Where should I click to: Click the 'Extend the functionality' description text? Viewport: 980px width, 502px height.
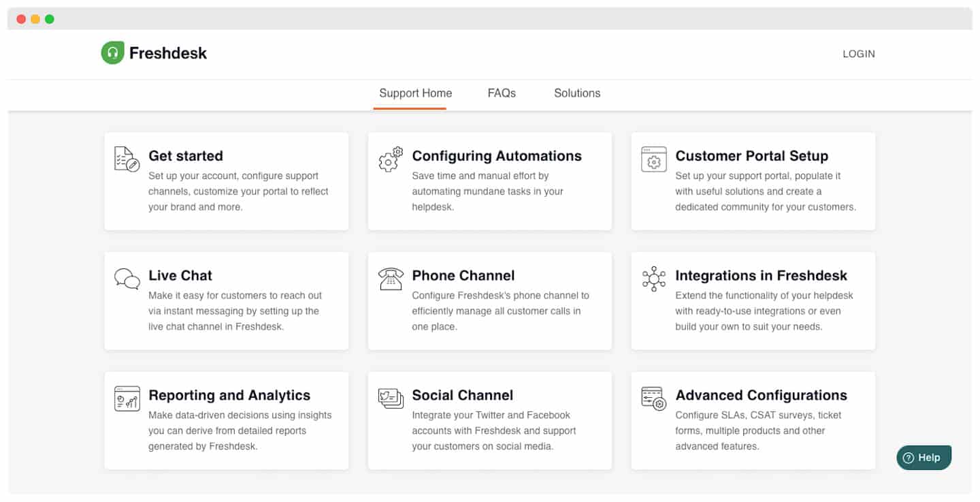764,311
